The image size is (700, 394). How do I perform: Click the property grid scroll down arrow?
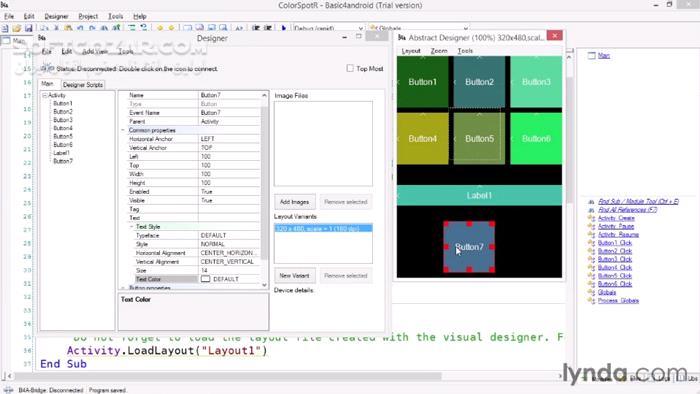pos(264,285)
